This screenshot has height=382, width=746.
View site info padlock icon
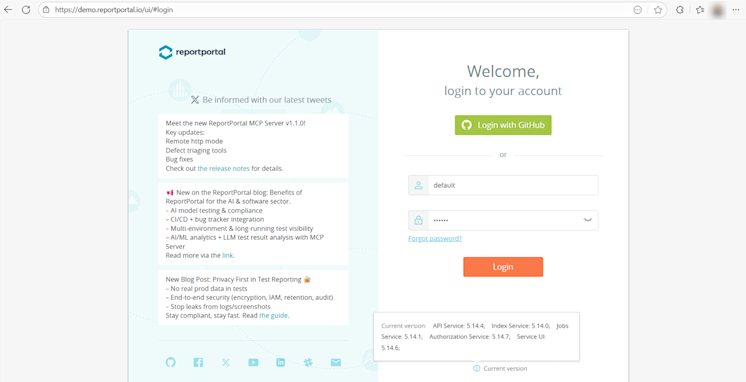click(x=46, y=10)
